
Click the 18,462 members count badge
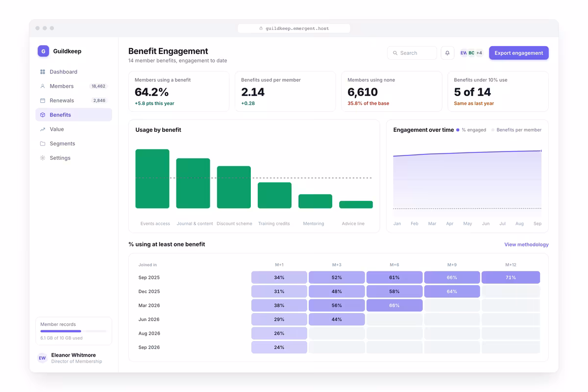[x=98, y=86]
